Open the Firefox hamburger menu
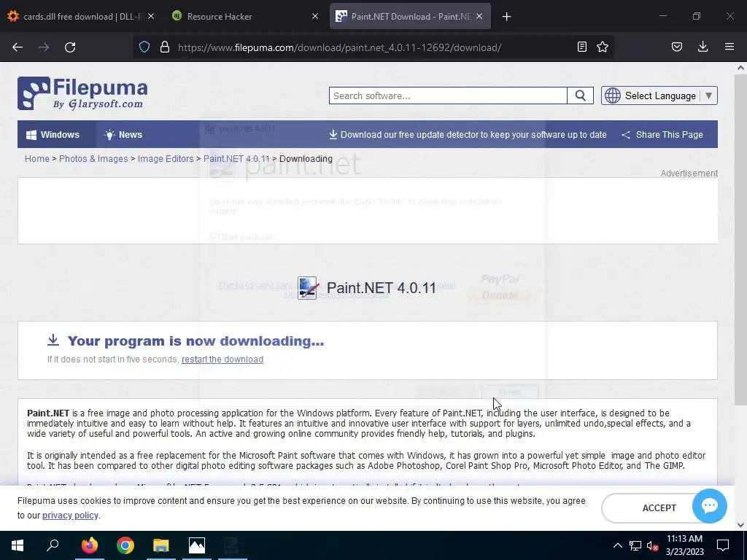The height and width of the screenshot is (560, 747). (x=729, y=47)
